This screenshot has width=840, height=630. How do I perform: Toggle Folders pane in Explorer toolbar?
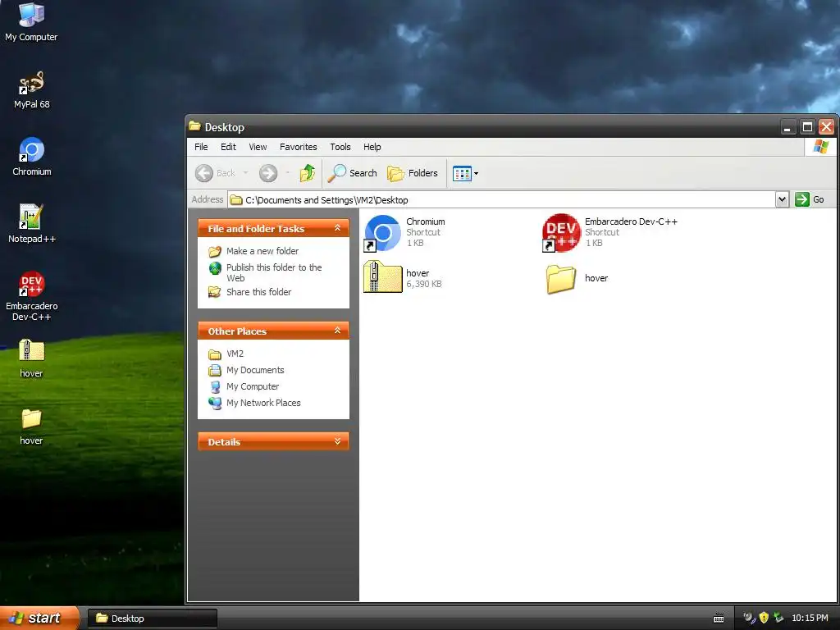pos(413,173)
